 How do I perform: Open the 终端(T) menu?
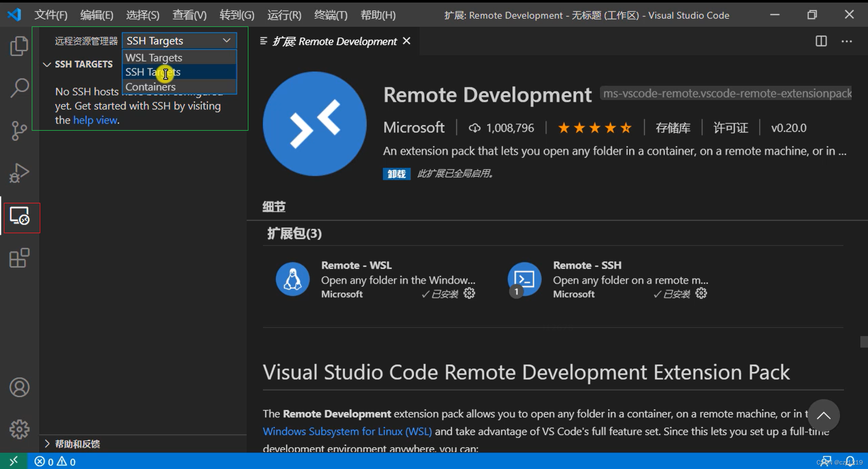330,15
